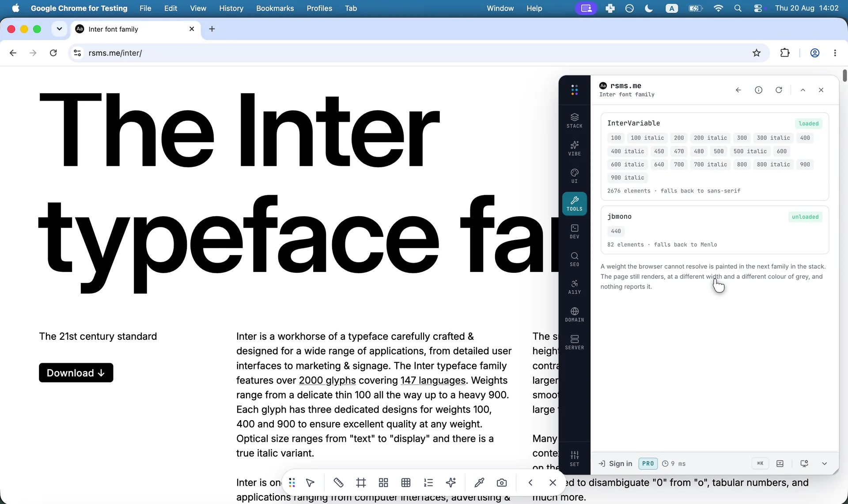
Task: Open Chrome three-dot menu
Action: pyautogui.click(x=835, y=53)
